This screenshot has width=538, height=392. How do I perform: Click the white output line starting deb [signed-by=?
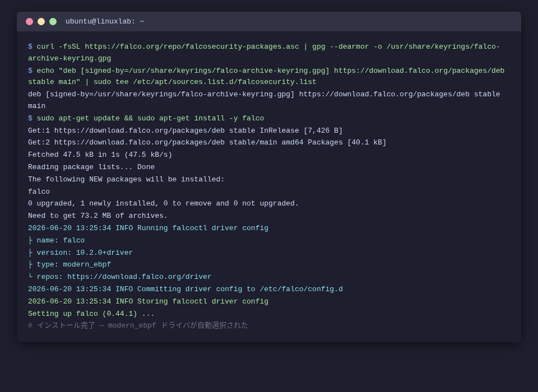tap(264, 100)
